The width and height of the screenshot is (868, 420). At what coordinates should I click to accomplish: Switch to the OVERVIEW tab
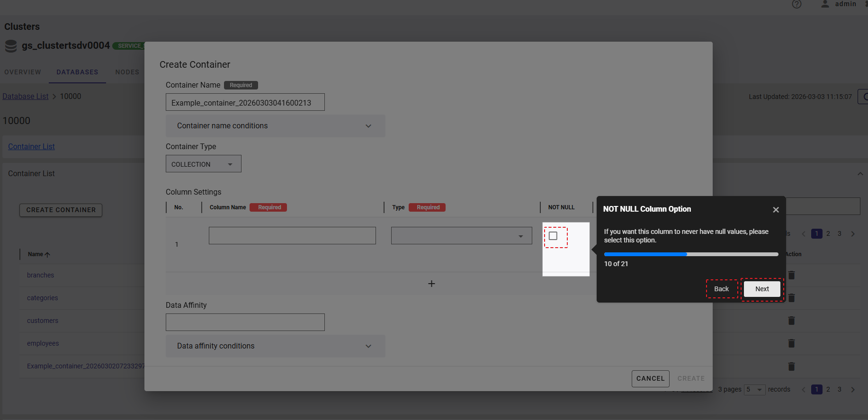click(23, 72)
